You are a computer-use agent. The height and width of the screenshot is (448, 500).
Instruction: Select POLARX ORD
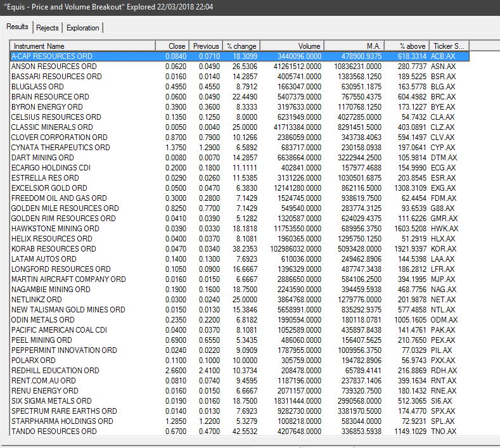click(x=240, y=361)
